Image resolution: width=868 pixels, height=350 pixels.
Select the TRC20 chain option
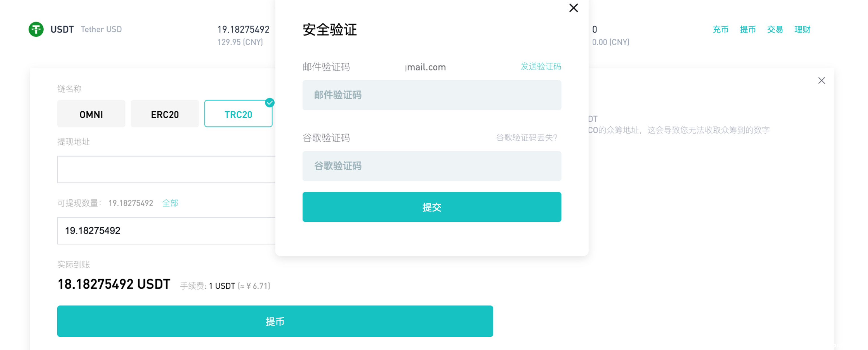[238, 114]
